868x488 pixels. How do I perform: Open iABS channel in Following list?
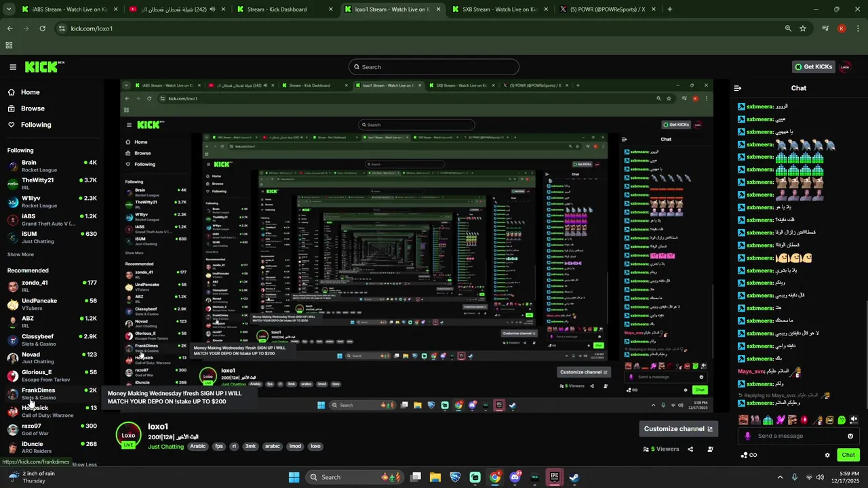[52, 220]
